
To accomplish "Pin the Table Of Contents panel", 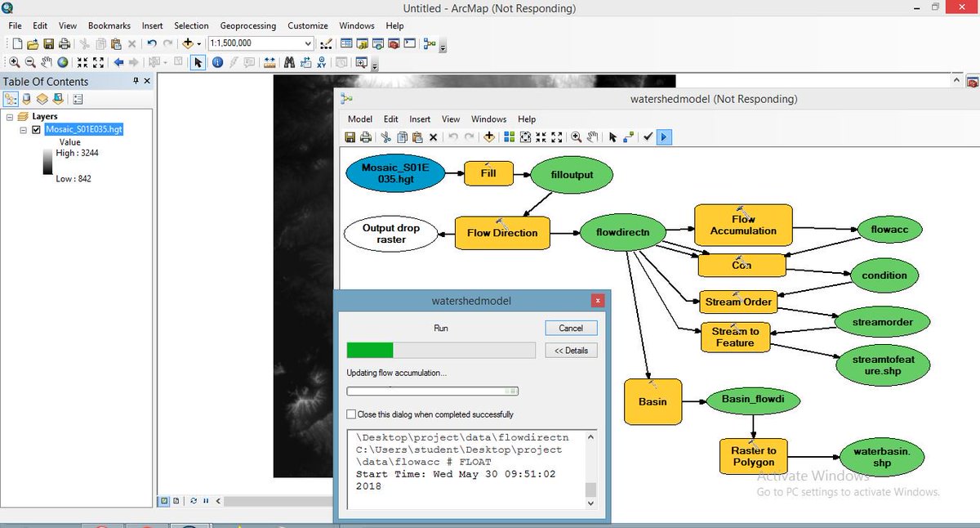I will [136, 81].
